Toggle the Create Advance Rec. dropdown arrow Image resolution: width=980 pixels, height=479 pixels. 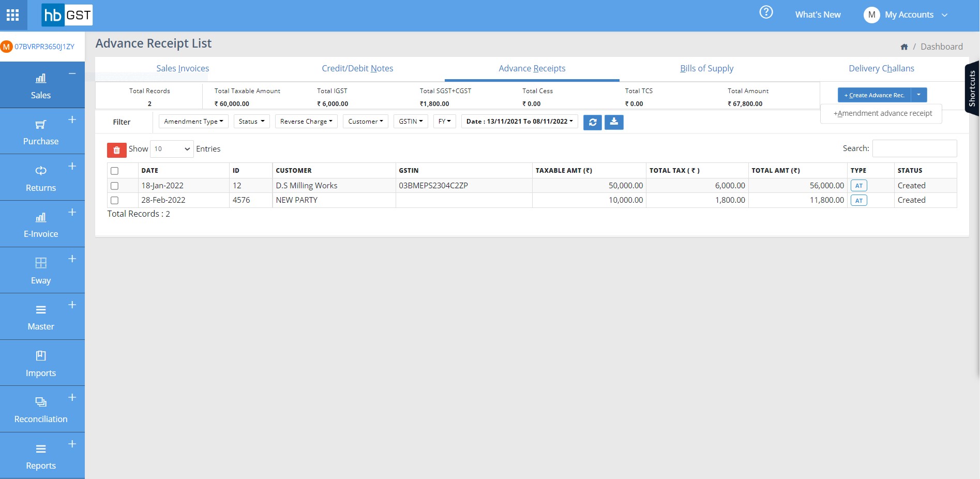tap(918, 95)
